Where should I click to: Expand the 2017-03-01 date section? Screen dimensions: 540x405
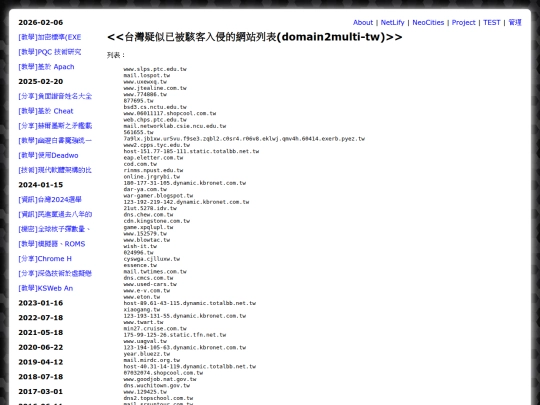point(41,392)
